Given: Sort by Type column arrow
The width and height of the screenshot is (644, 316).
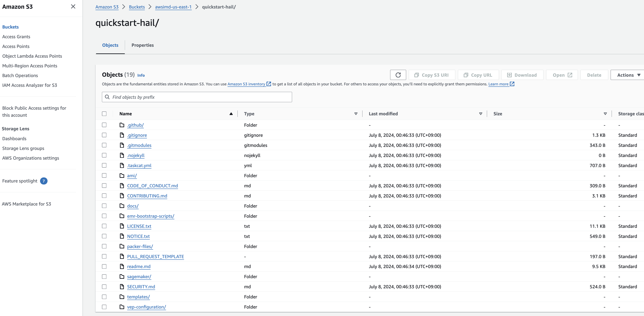Looking at the screenshot, I should pyautogui.click(x=356, y=114).
